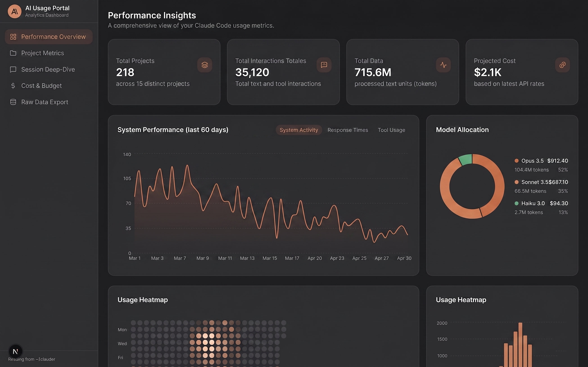Click the Projected Cost coins icon

(x=563, y=65)
